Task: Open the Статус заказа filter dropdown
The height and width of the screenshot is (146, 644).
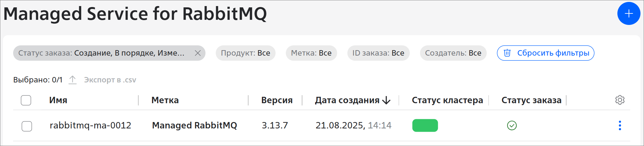Action: [101, 53]
